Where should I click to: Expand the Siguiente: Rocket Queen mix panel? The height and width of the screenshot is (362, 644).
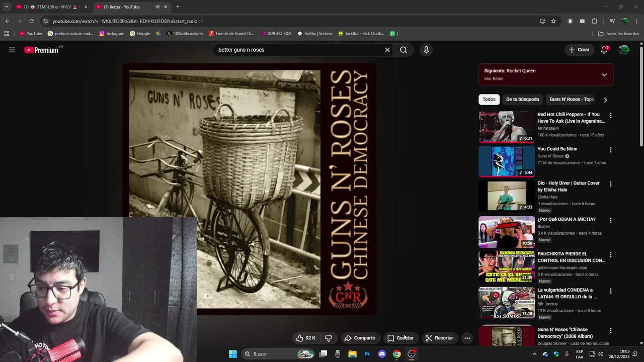(x=604, y=75)
